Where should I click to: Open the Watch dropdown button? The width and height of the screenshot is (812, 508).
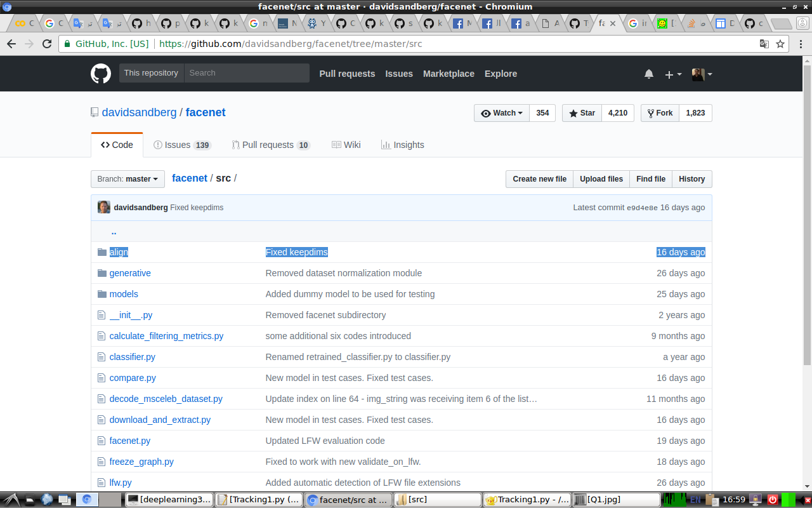502,113
